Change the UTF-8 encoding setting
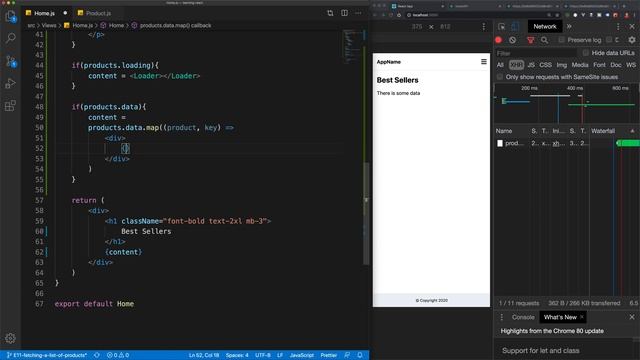640x360 pixels. coord(263,355)
